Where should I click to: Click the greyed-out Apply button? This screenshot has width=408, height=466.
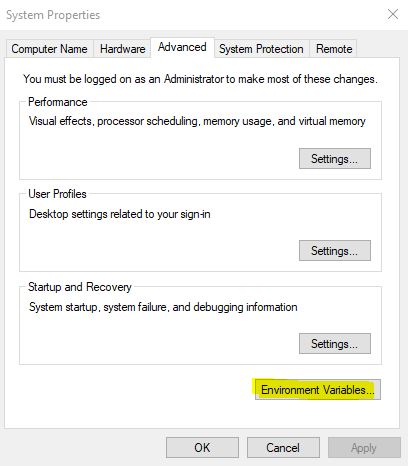point(364,447)
